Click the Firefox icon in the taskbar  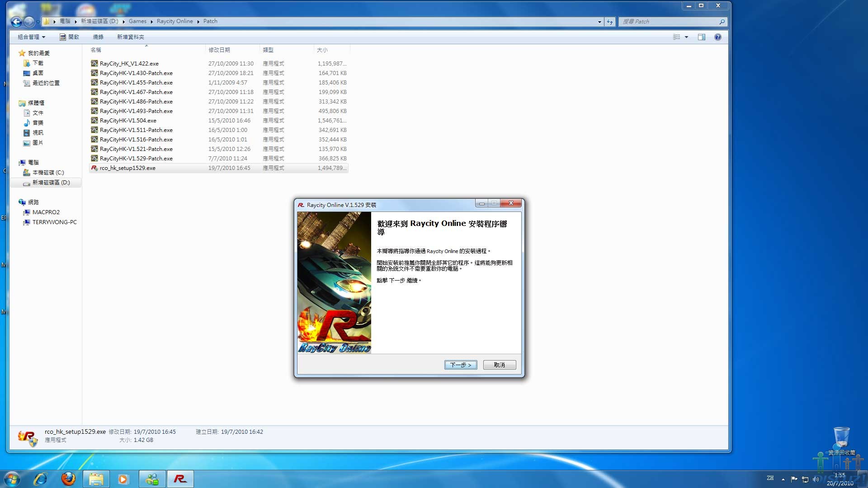click(68, 479)
